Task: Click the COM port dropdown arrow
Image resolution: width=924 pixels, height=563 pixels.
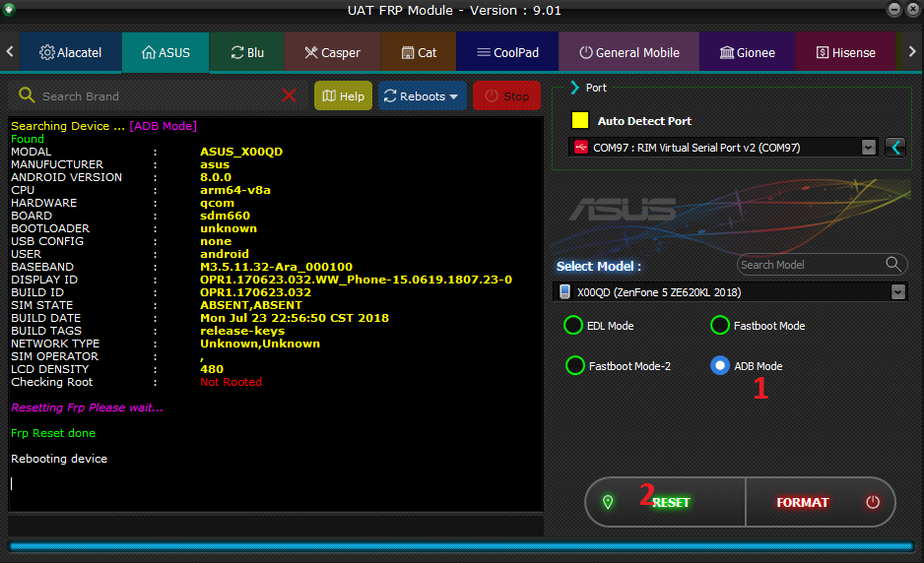Action: click(868, 148)
